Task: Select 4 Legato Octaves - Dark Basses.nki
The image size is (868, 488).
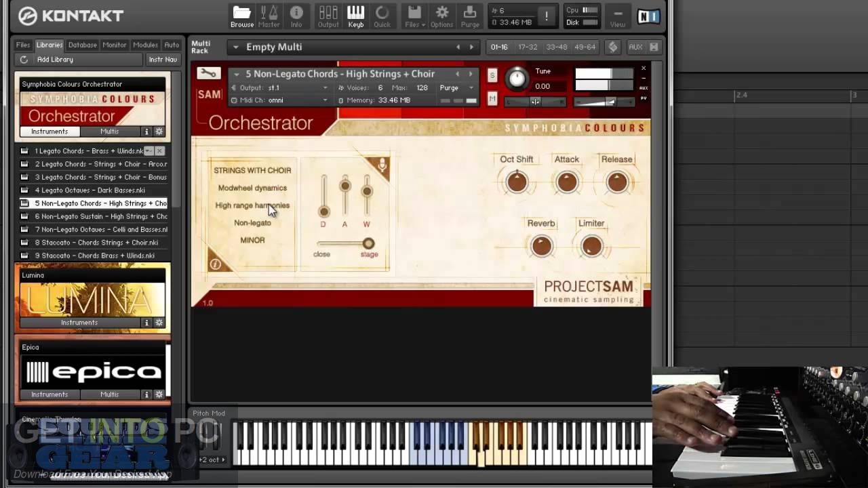Action: (93, 190)
